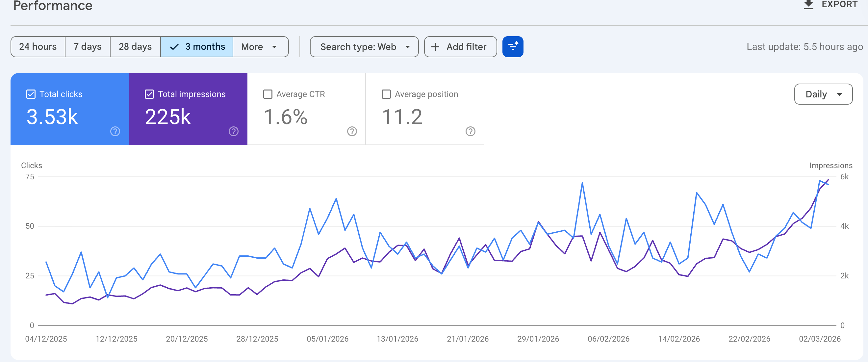
Task: Click the plus icon in Add filter
Action: point(435,47)
